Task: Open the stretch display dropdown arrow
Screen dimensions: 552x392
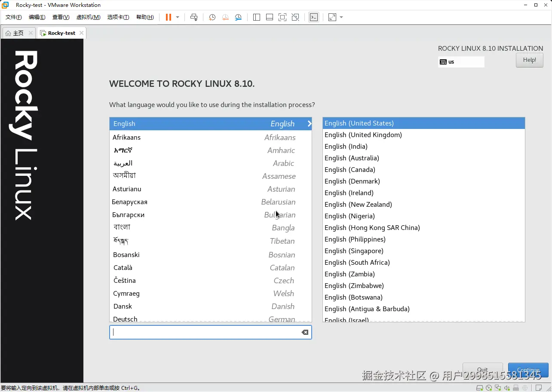Action: click(341, 17)
